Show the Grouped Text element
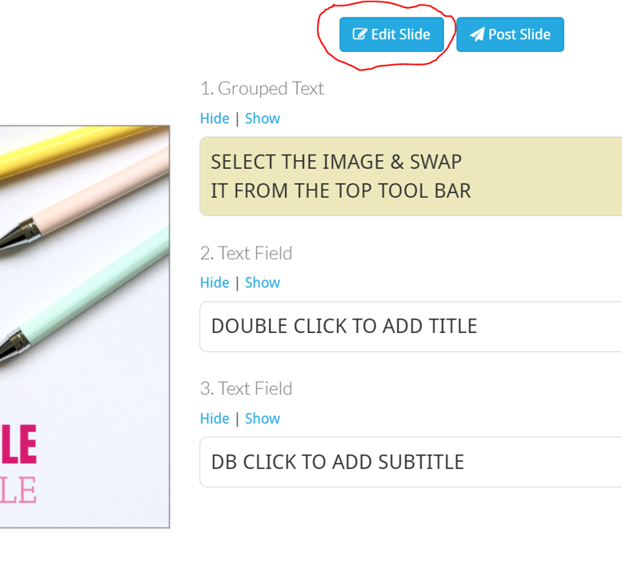Viewport: 622px width, 574px height. pyautogui.click(x=262, y=118)
